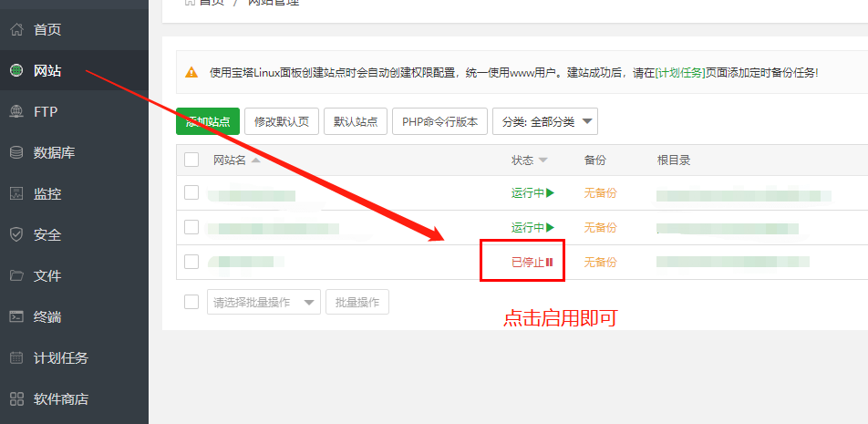This screenshot has height=424, width=868.
Task: Click the FTP sidebar icon
Action: tap(17, 111)
